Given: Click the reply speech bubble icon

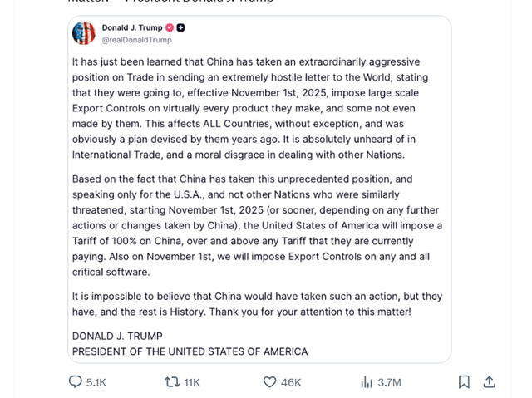Looking at the screenshot, I should [76, 382].
